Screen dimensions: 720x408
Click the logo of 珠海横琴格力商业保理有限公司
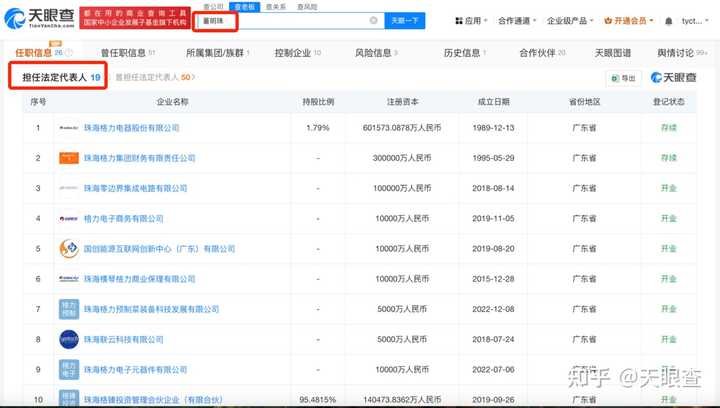(69, 279)
